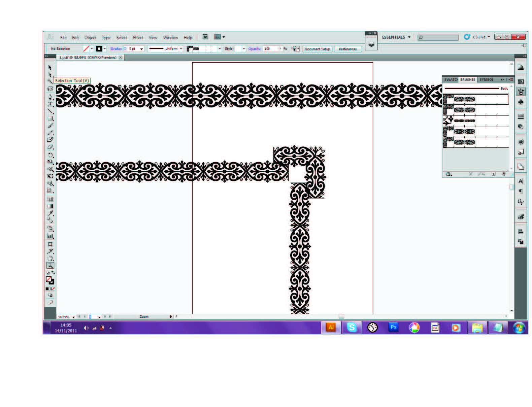This screenshot has width=532, height=407.
Task: Pick the Eyedropper tool
Action: [50, 213]
